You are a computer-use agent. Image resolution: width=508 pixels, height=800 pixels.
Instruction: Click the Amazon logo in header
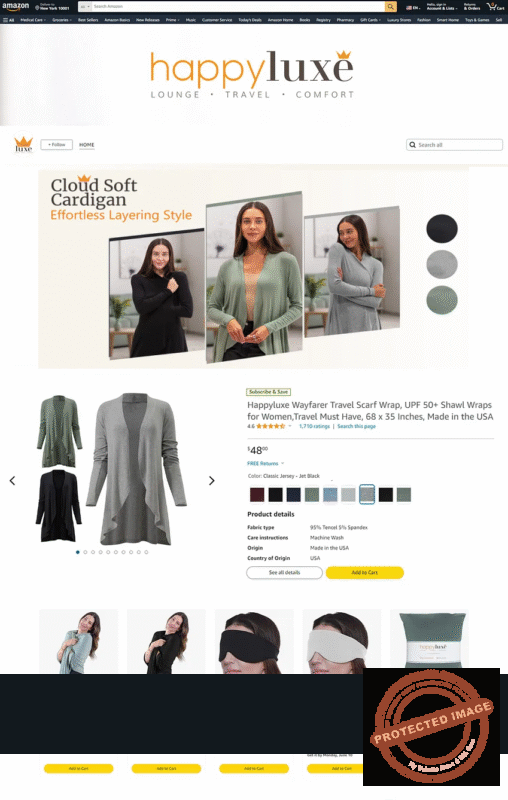point(15,7)
